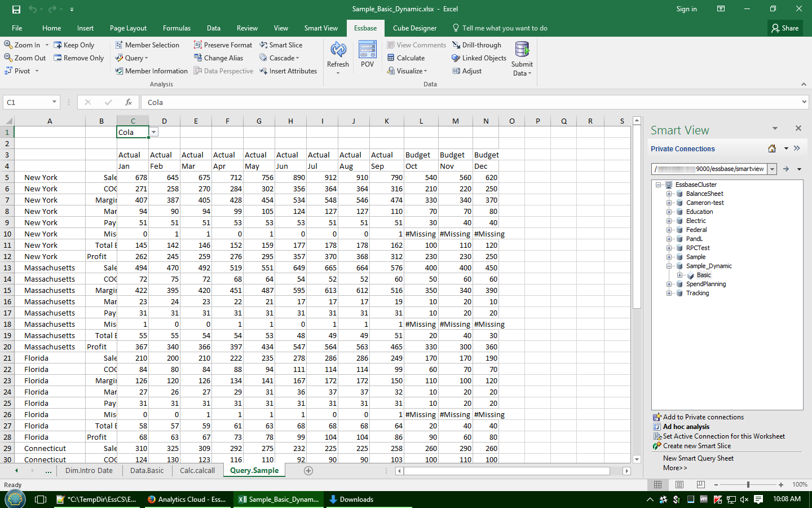Click the Submit Data icon
812x508 pixels.
pos(522,50)
